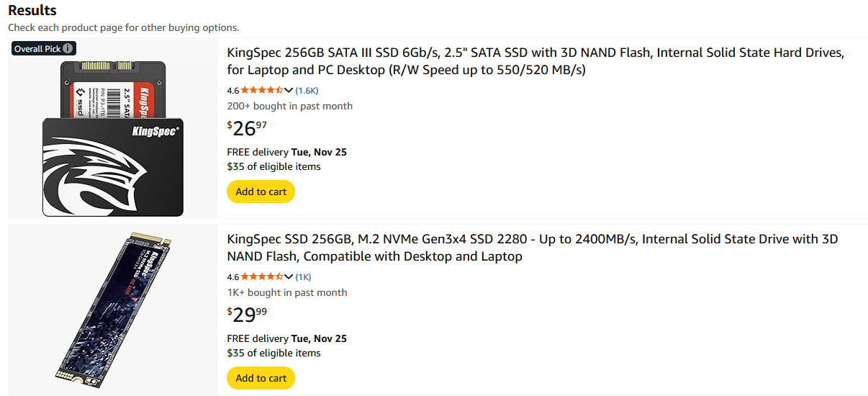Open the KingSpec M.2 NVMe SSD image
The height and width of the screenshot is (396, 868).
click(113, 310)
